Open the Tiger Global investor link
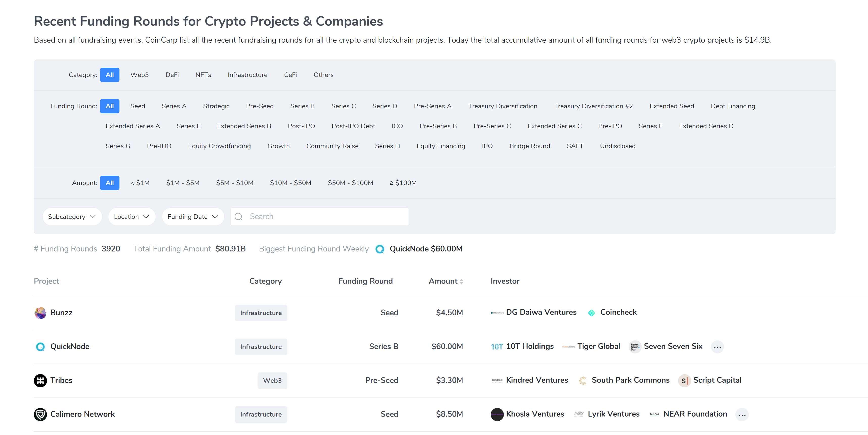Image resolution: width=868 pixels, height=435 pixels. (599, 346)
